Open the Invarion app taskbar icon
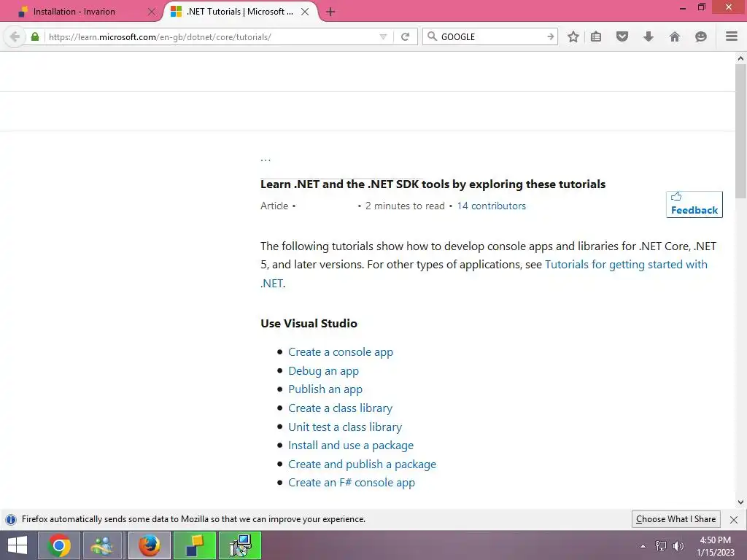This screenshot has width=747, height=560. click(x=194, y=545)
